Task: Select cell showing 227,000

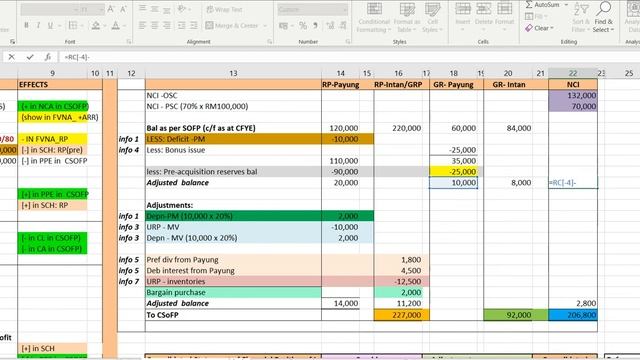Action: point(401,315)
